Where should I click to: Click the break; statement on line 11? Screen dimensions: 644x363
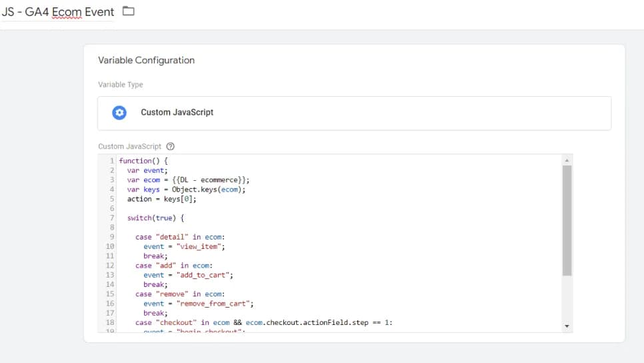click(155, 256)
